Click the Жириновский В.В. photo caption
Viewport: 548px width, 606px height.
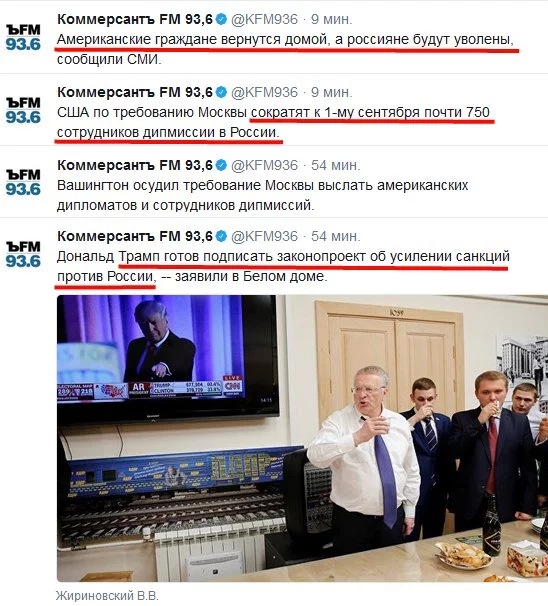107,595
